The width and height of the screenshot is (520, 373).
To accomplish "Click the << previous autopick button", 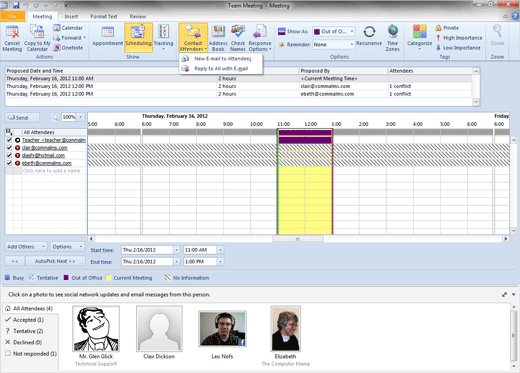I will coord(15,261).
